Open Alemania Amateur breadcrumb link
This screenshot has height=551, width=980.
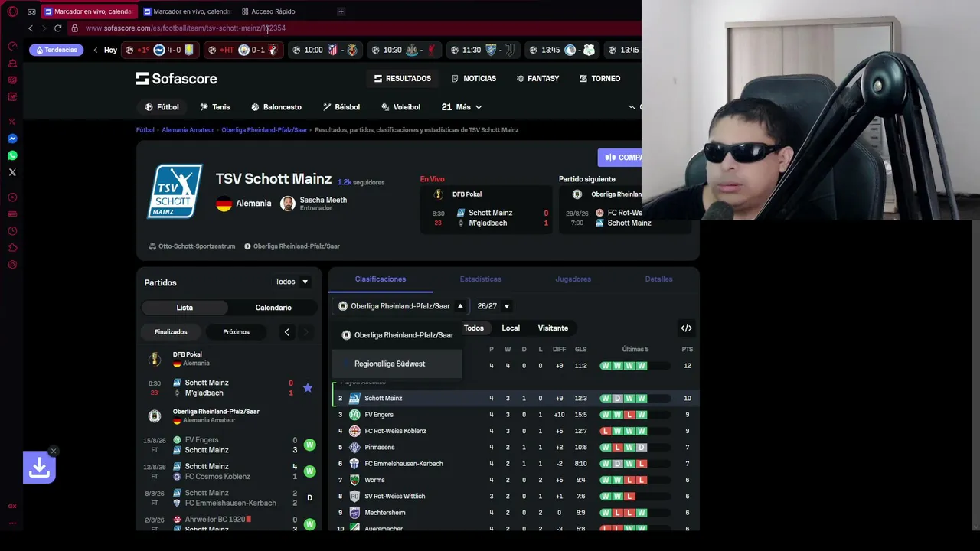pos(188,130)
